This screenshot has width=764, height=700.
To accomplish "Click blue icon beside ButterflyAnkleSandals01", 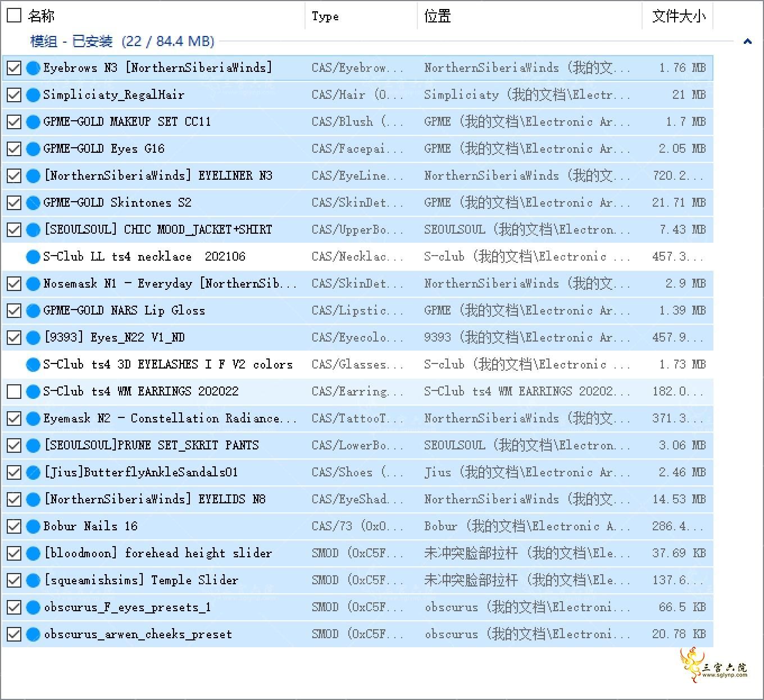I will pos(33,473).
